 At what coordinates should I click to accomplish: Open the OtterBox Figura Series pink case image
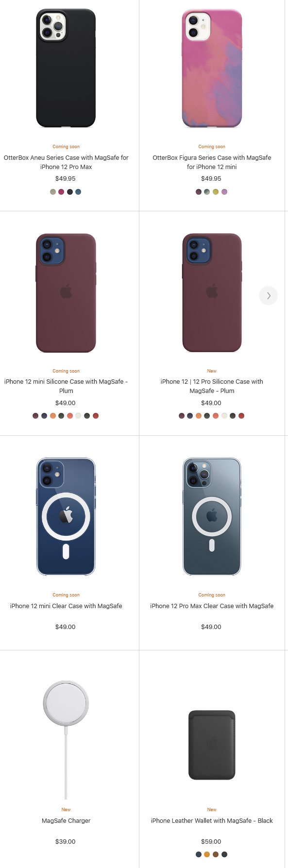click(x=212, y=68)
